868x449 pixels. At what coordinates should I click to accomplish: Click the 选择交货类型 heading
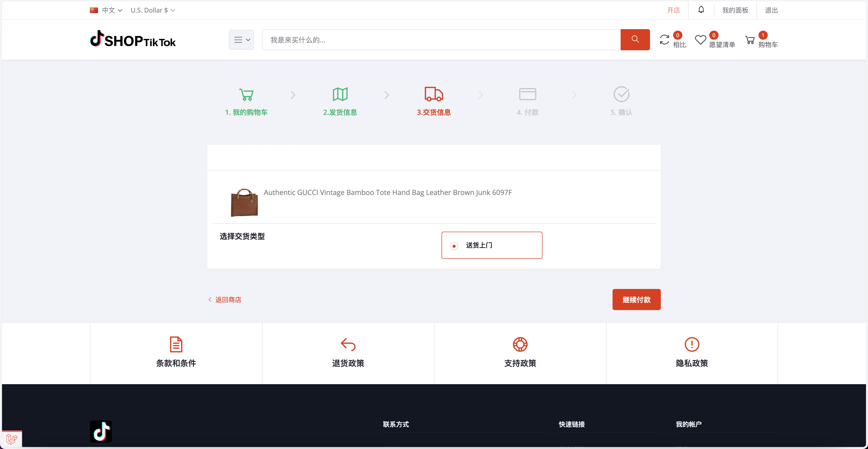(242, 236)
